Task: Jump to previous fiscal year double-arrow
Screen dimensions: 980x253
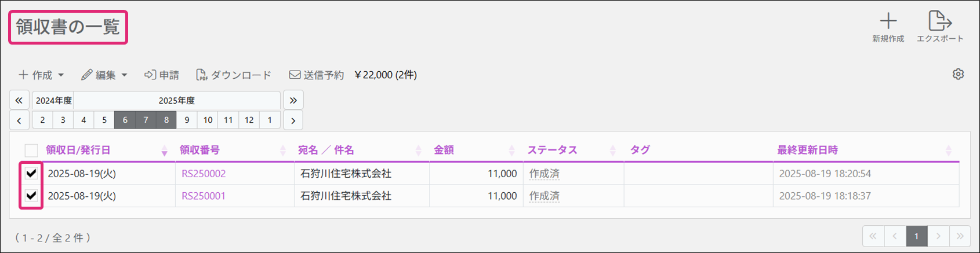Action: coord(19,100)
